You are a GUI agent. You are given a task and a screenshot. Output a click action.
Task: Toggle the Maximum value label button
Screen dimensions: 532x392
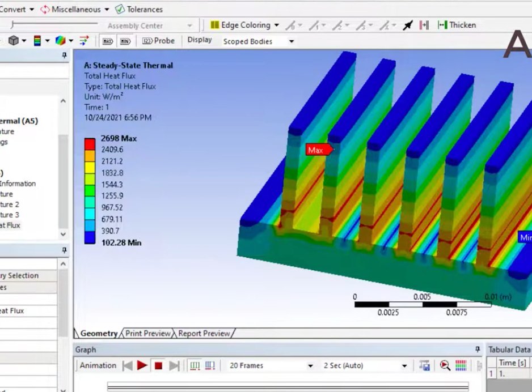coord(108,41)
